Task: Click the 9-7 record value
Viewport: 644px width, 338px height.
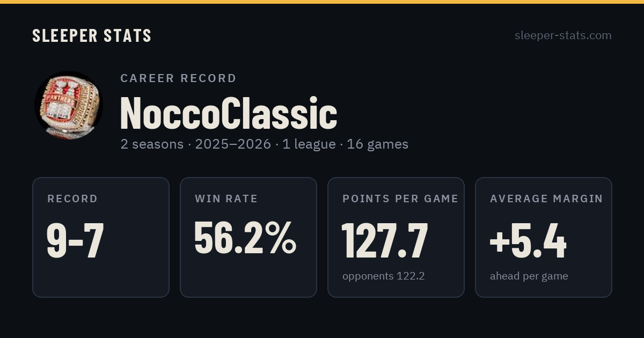Action: [75, 240]
